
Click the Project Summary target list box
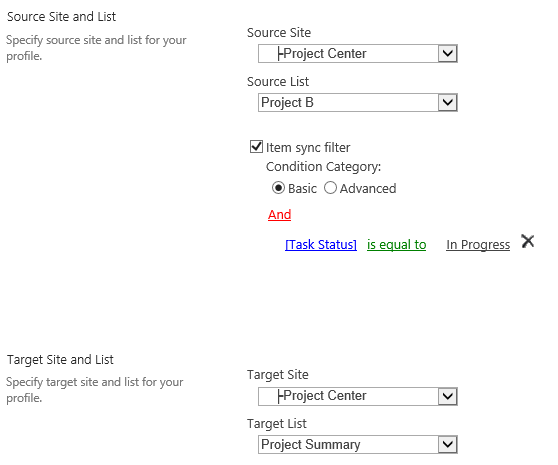[x=358, y=445]
